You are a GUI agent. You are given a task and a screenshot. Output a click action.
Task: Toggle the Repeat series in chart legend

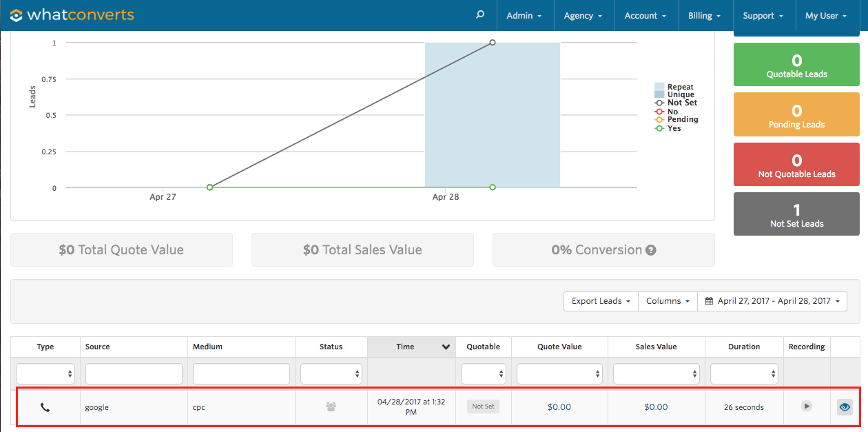click(680, 87)
